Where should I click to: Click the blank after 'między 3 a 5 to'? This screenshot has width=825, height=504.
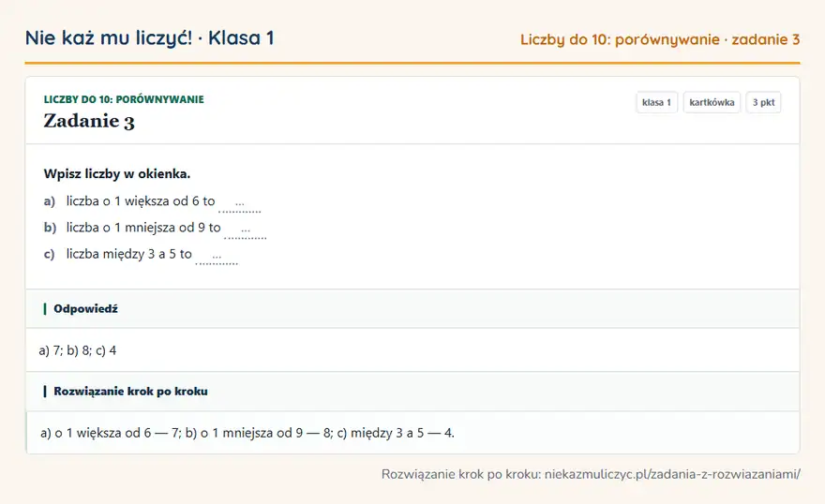pyautogui.click(x=217, y=257)
